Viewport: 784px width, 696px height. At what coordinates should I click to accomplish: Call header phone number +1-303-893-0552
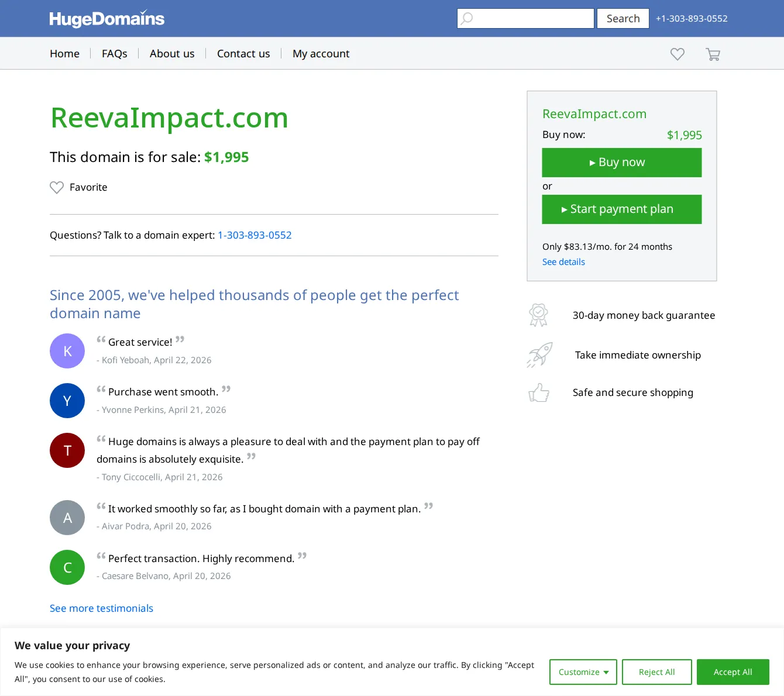tap(692, 19)
